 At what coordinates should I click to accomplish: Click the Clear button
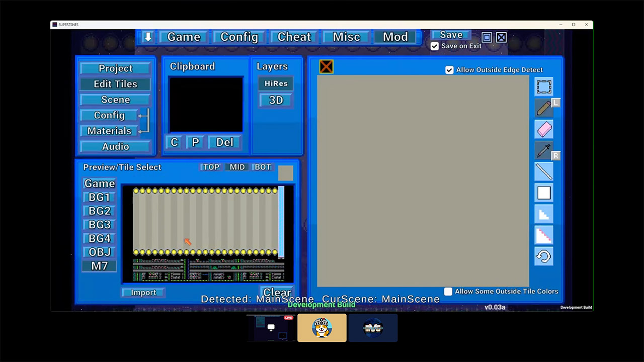click(x=277, y=292)
